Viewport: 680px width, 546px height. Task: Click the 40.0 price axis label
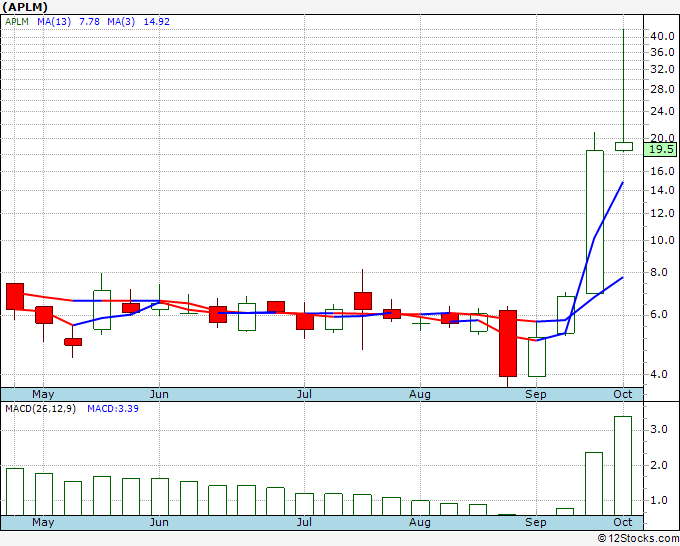tap(662, 36)
